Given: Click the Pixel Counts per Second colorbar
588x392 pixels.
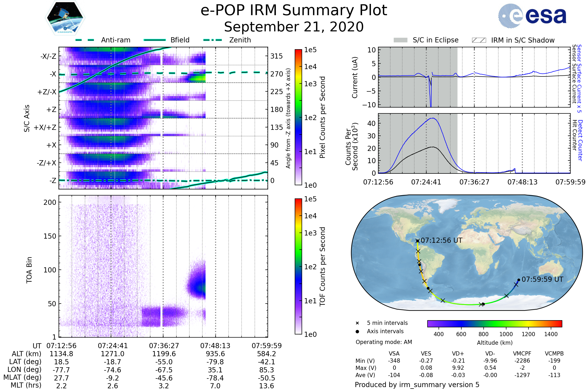Looking at the screenshot, I should [298, 117].
